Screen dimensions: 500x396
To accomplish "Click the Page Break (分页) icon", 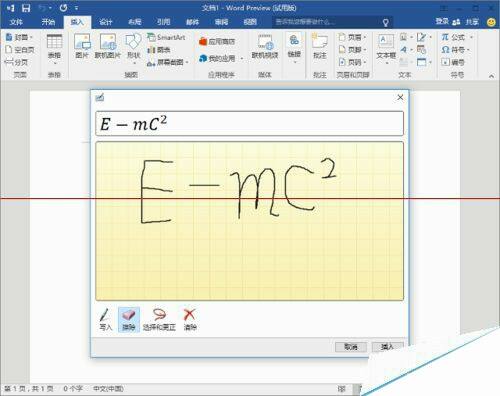I will pos(16,62).
